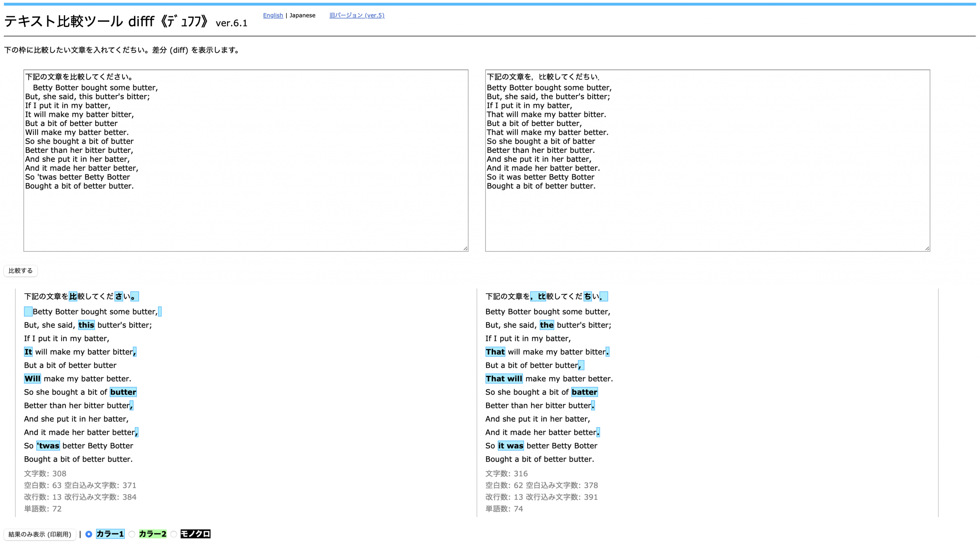This screenshot has width=980, height=547.
Task: Click highlighted ''twas' in left result
Action: point(48,446)
